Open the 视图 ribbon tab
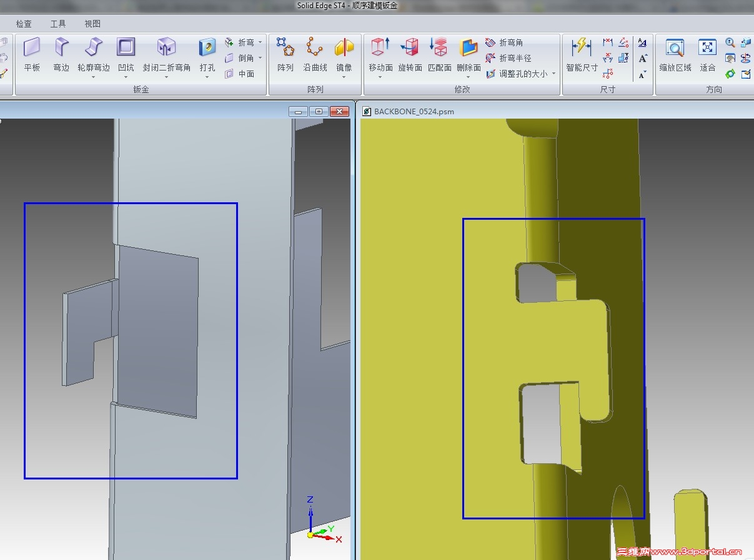The image size is (754, 560). click(92, 24)
